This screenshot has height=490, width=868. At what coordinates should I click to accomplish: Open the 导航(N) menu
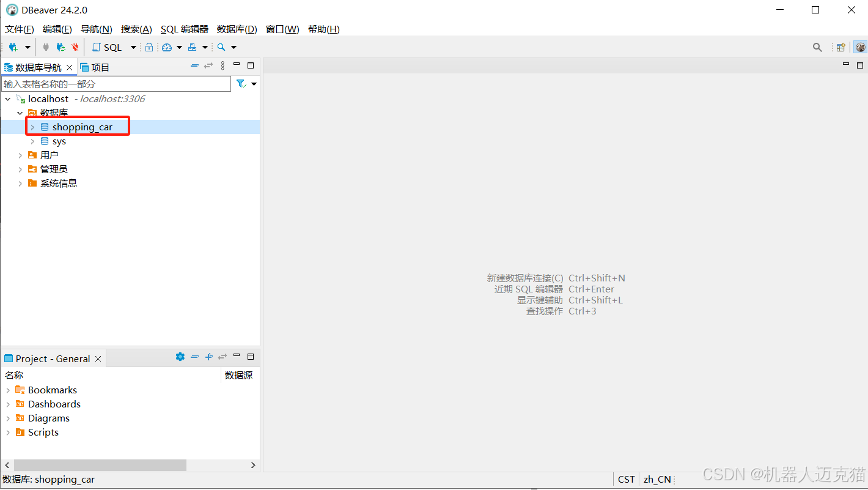[x=97, y=29]
